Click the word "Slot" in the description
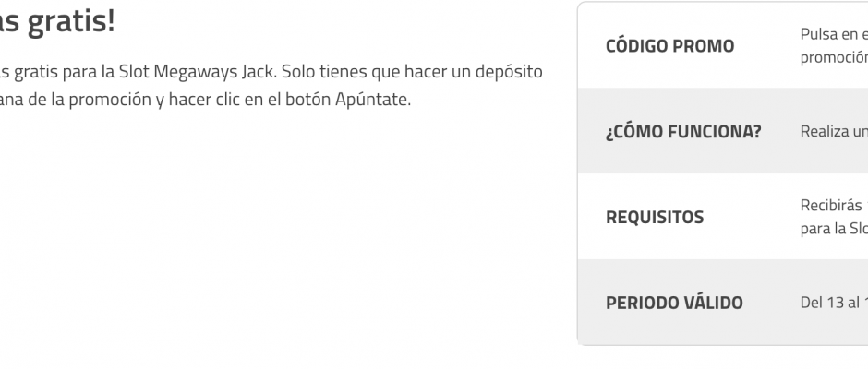 [x=135, y=71]
